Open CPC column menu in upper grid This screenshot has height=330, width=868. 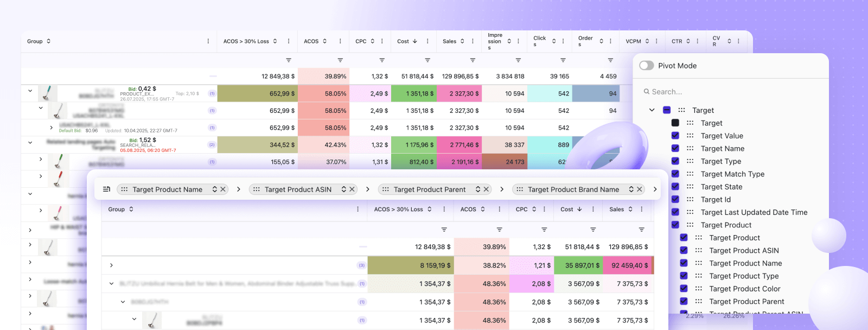[382, 41]
